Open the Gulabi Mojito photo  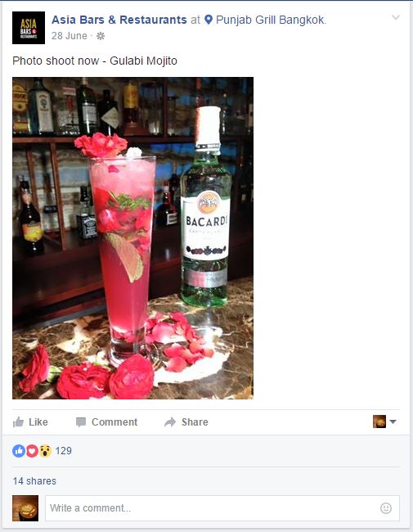tap(133, 238)
